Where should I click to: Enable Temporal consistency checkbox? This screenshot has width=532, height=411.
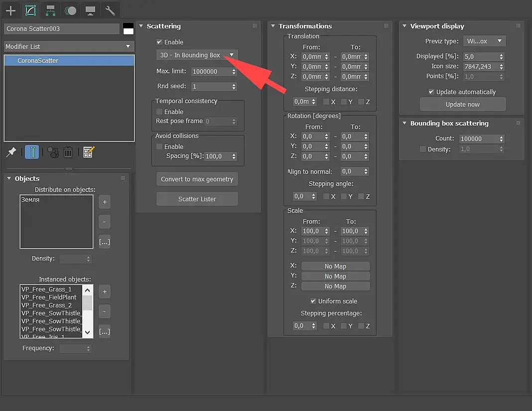[x=159, y=111]
